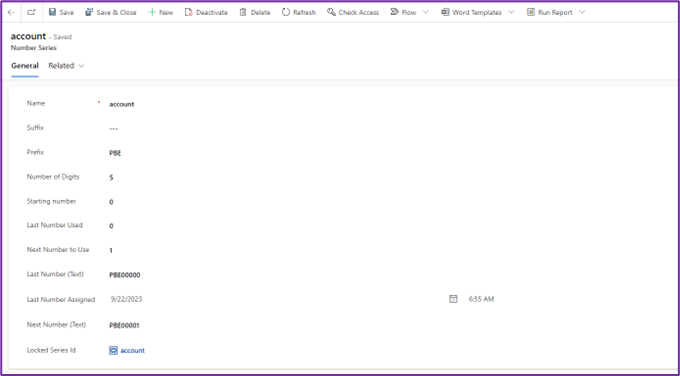Edit the Number of Digits value

click(111, 177)
